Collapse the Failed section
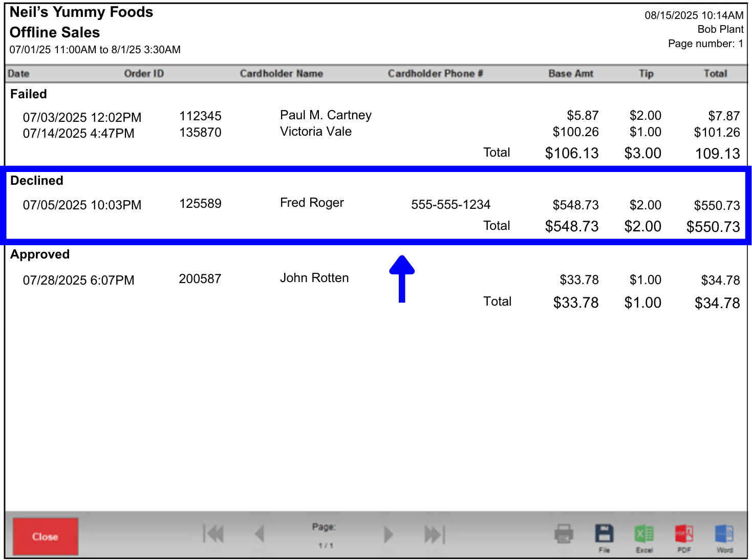The width and height of the screenshot is (752, 560). 28,94
